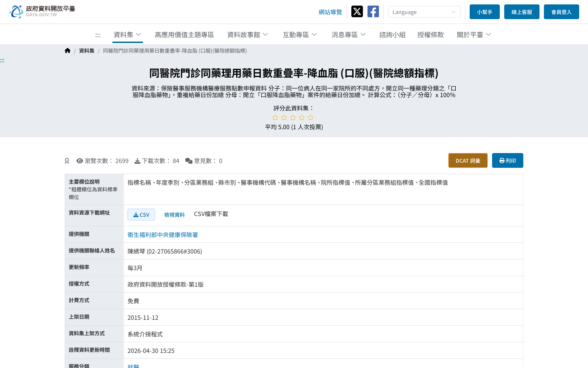Rate dataset three stars

click(x=293, y=117)
